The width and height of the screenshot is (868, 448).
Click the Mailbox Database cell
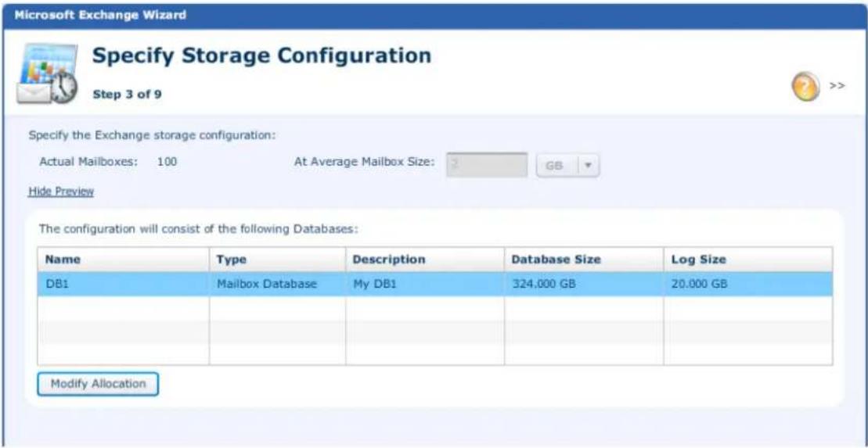click(277, 285)
